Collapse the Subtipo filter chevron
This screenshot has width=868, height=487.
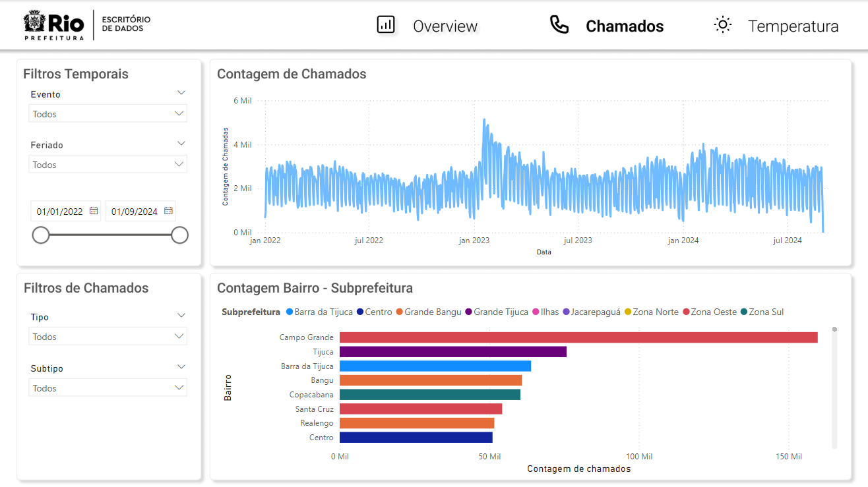[181, 367]
